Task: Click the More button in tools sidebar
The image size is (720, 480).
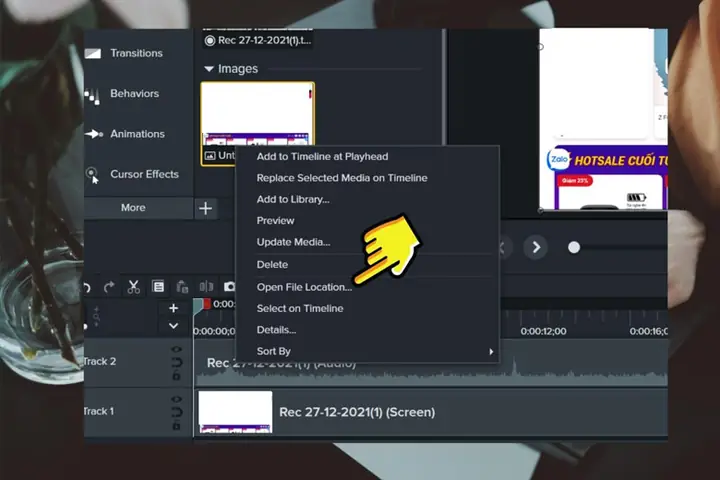Action: coord(133,208)
